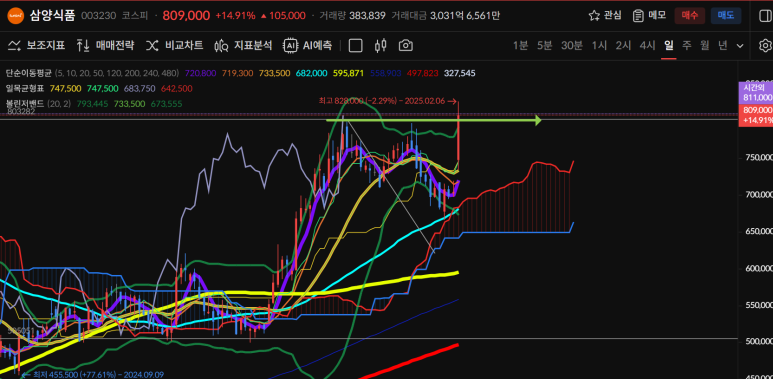Image resolution: width=773 pixels, height=379 pixels.
Task: Click the blue 매도 sell button
Action: tap(726, 16)
